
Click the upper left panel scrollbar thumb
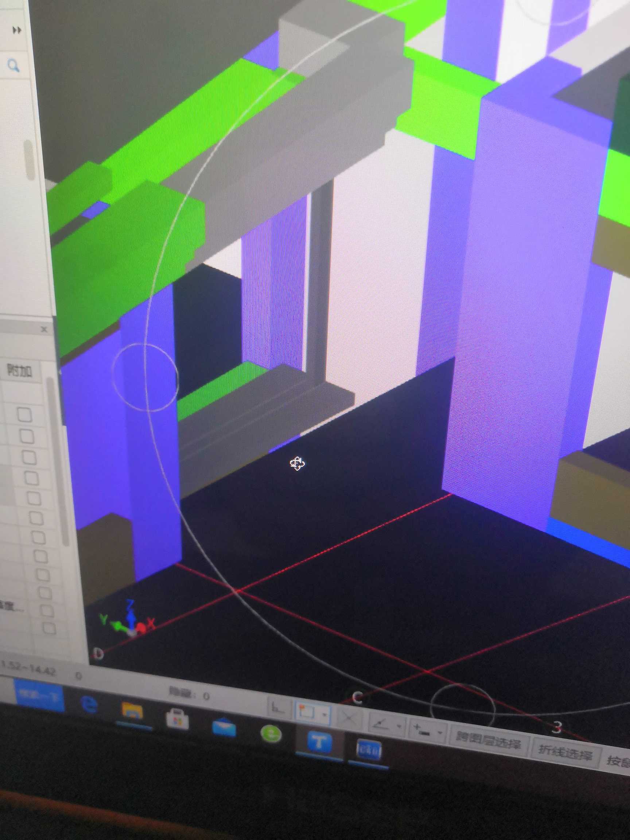click(x=29, y=161)
